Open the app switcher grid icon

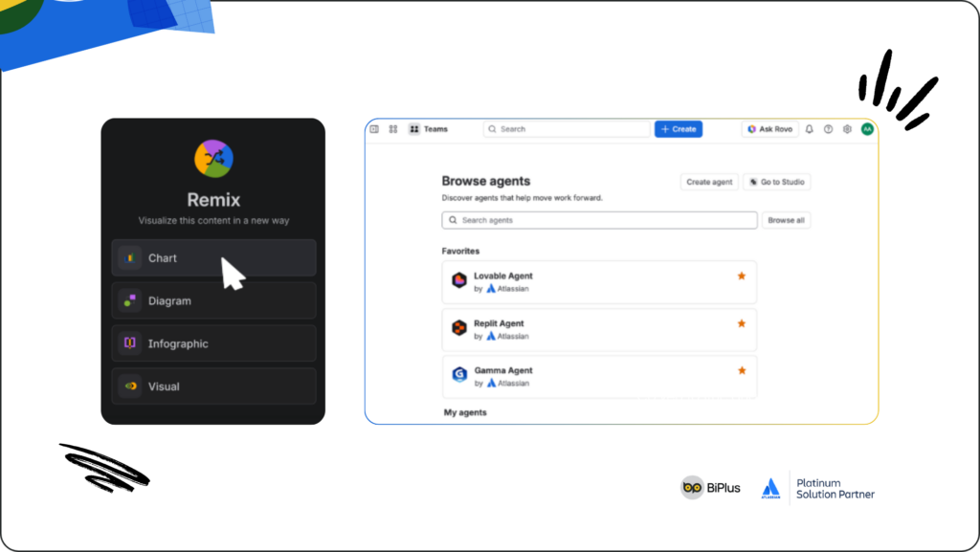click(393, 129)
